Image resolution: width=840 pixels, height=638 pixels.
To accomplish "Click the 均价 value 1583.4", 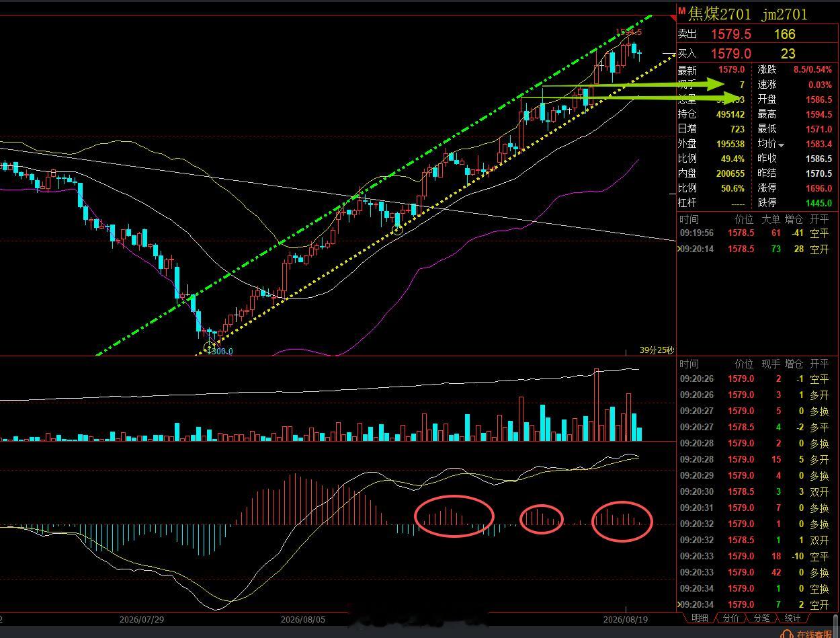I will pyautogui.click(x=818, y=144).
